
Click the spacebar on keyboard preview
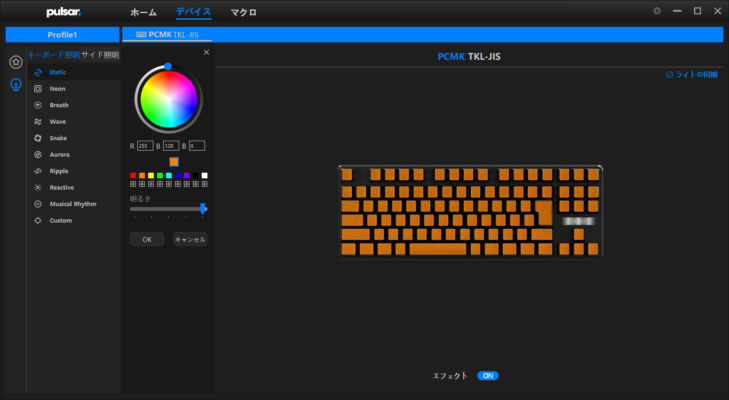point(437,249)
